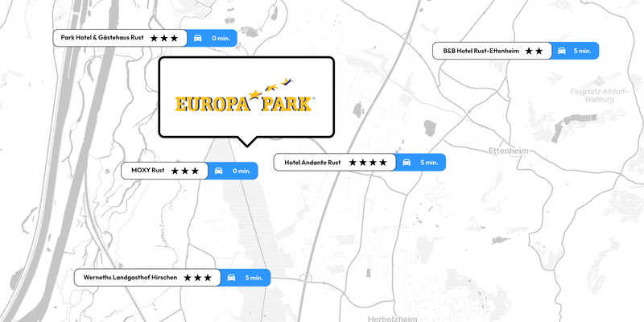644x322 pixels.
Task: Click the car icon on the MOXY Rust label
Action: 218,171
